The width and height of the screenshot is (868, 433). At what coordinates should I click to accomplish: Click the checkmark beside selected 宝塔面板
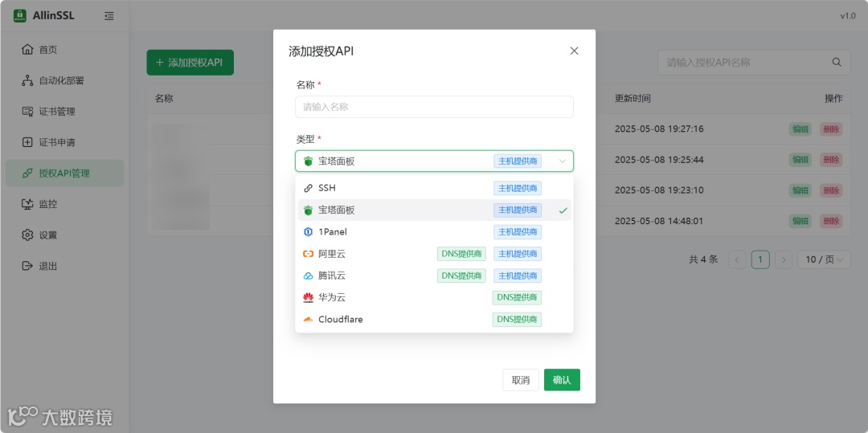pyautogui.click(x=563, y=210)
